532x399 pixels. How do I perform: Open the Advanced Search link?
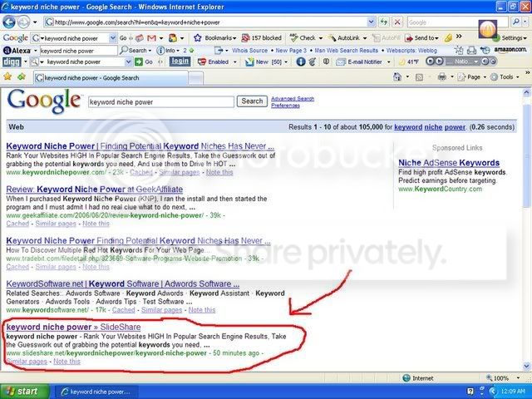pos(293,99)
